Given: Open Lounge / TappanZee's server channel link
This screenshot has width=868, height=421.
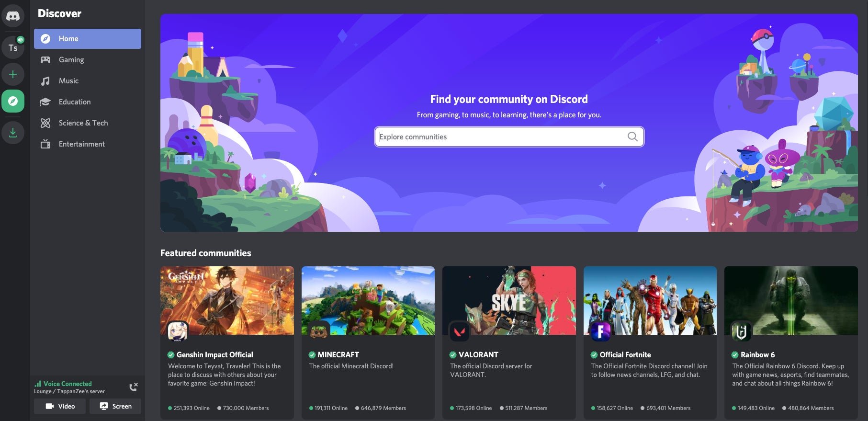Looking at the screenshot, I should [69, 391].
